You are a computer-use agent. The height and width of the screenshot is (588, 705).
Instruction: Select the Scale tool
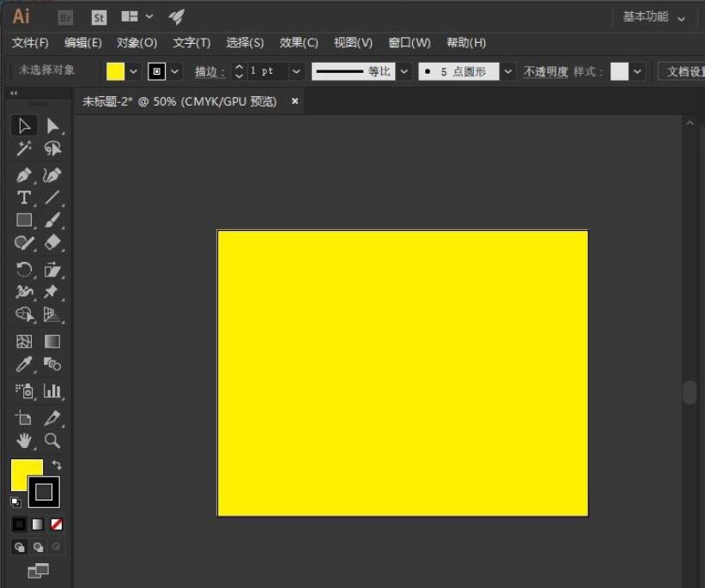pos(52,270)
